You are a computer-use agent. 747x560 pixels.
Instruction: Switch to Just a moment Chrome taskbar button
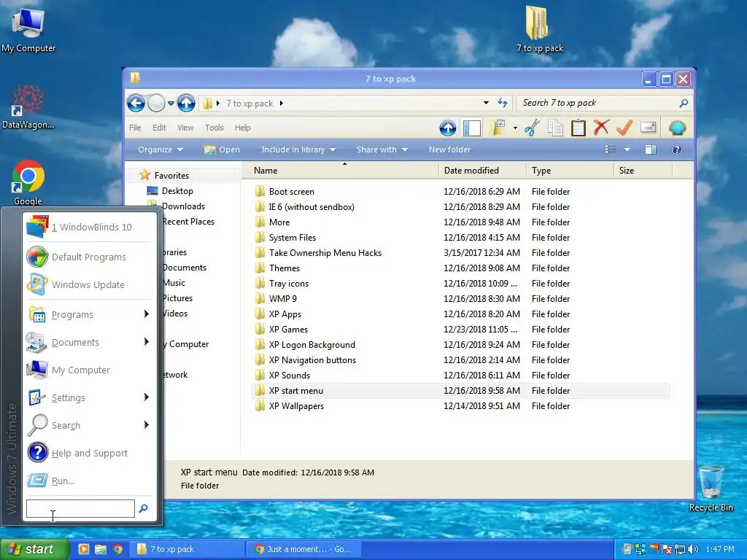click(305, 549)
